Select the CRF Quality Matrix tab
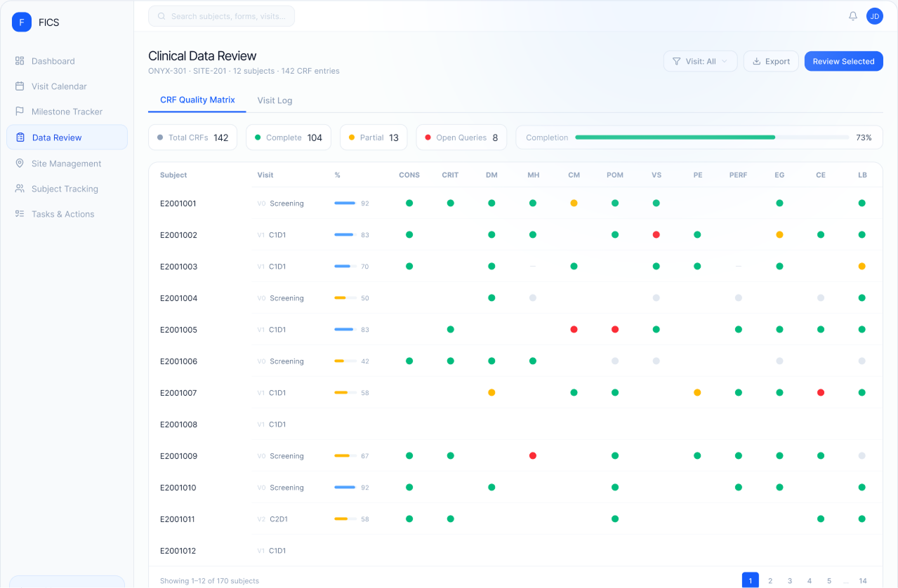 [x=197, y=100]
